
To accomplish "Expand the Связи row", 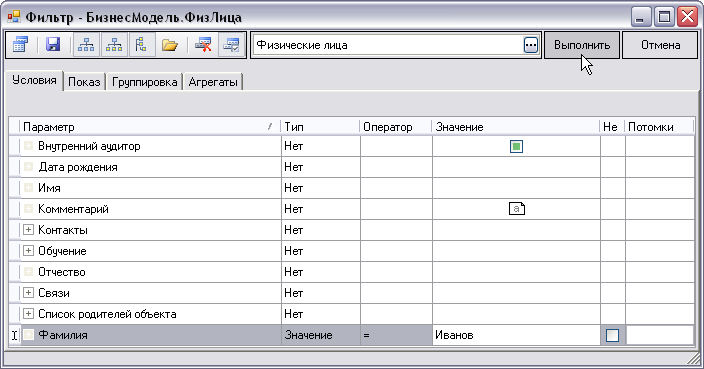I will coord(28,293).
